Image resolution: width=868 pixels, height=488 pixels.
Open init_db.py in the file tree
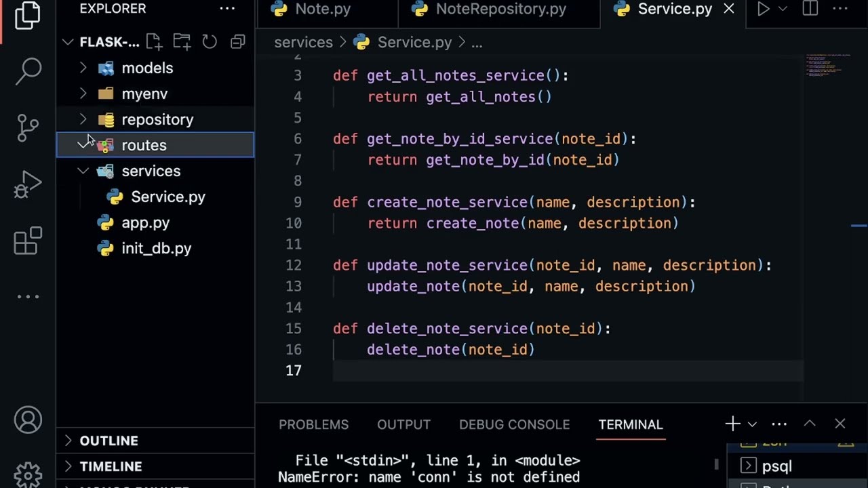[x=155, y=248]
